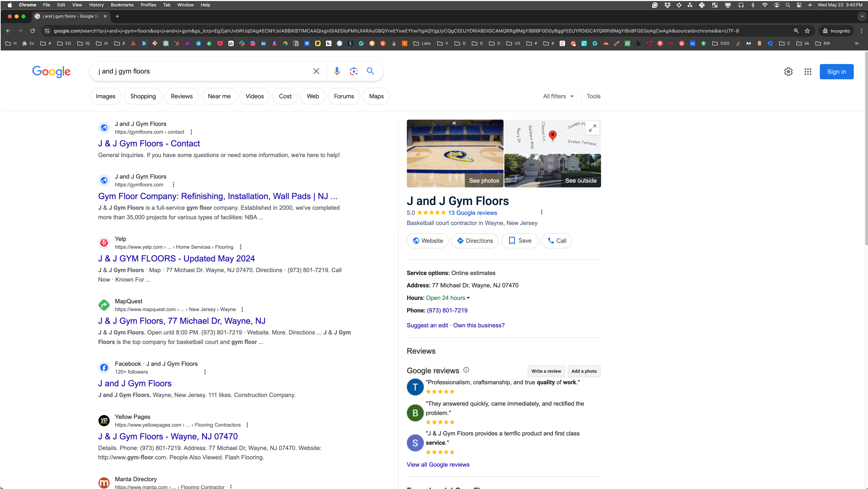Open Google Lens camera icon in search bar
Screen dimensions: 868x489
(353, 71)
